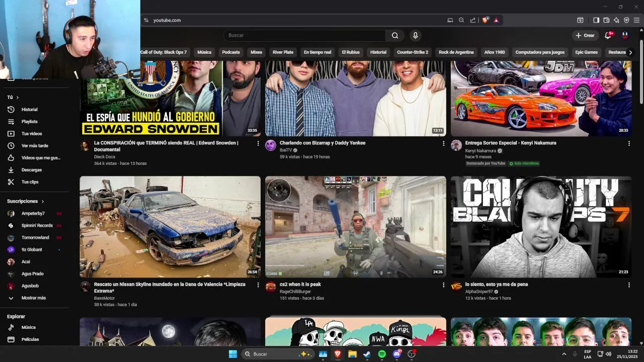This screenshot has height=362, width=644.
Task: Select the Rock de Argentina chip
Action: (456, 52)
